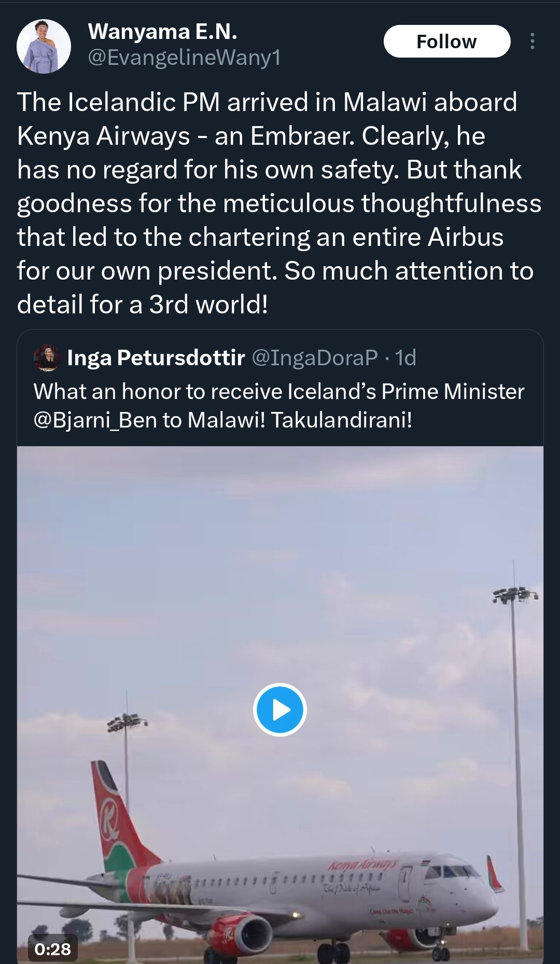Viewport: 560px width, 964px height.
Task: Open the three-dot more options menu
Action: pos(532,42)
